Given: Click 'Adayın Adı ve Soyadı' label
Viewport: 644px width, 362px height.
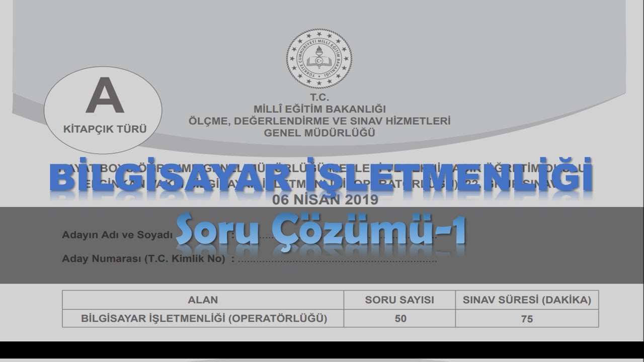Looking at the screenshot, I should tap(117, 235).
